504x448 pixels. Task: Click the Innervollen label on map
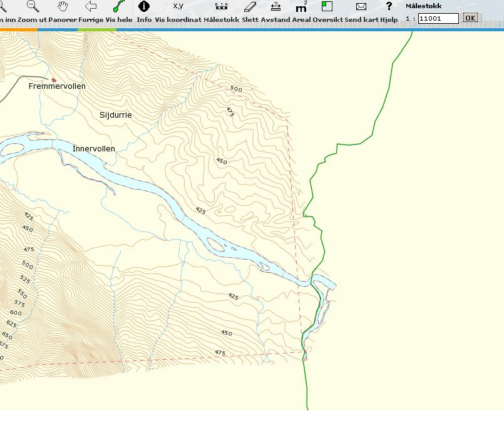[x=94, y=149]
